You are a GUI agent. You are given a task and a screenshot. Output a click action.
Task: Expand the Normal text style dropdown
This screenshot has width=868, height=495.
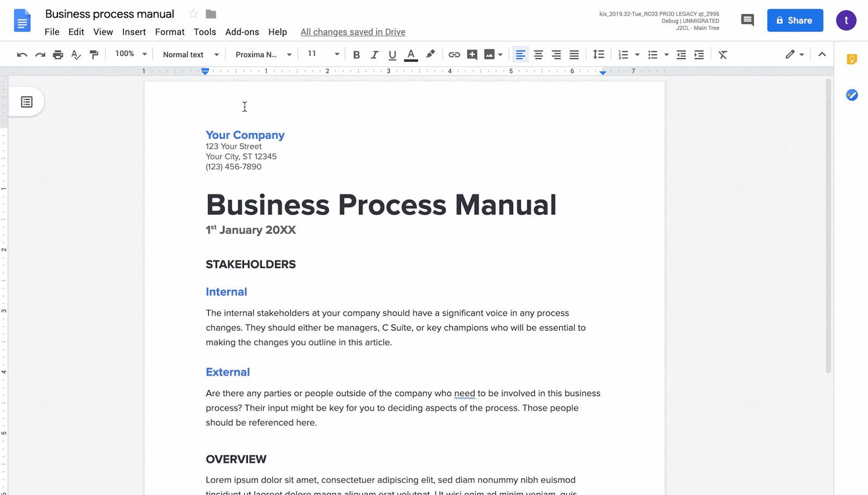[x=190, y=54]
